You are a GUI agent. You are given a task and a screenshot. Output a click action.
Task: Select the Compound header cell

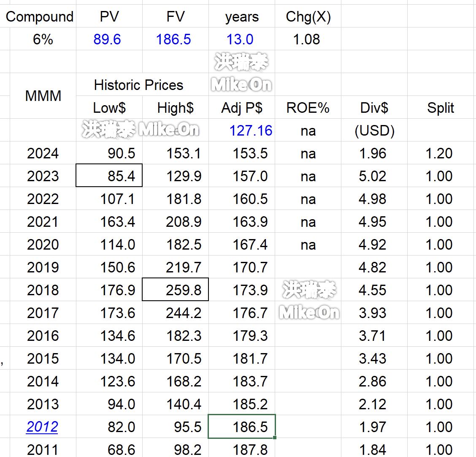pyautogui.click(x=40, y=16)
